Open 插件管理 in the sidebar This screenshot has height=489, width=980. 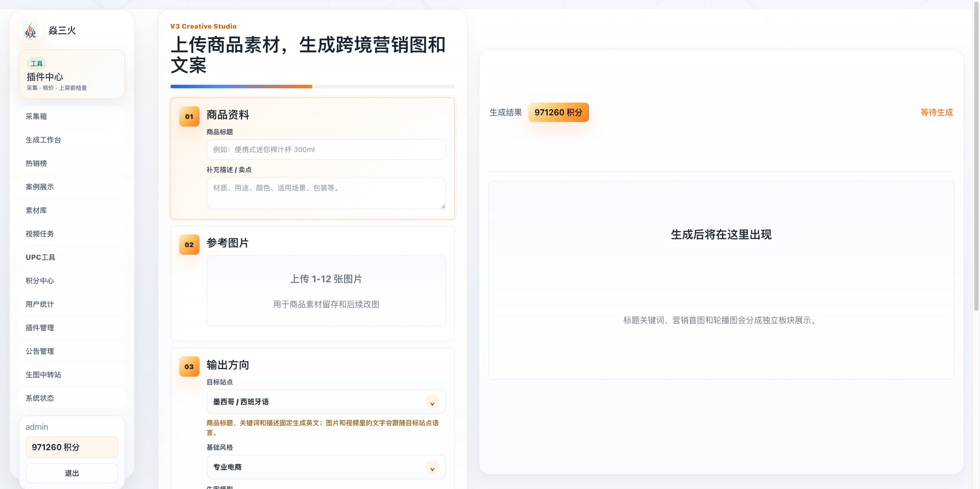(x=72, y=328)
